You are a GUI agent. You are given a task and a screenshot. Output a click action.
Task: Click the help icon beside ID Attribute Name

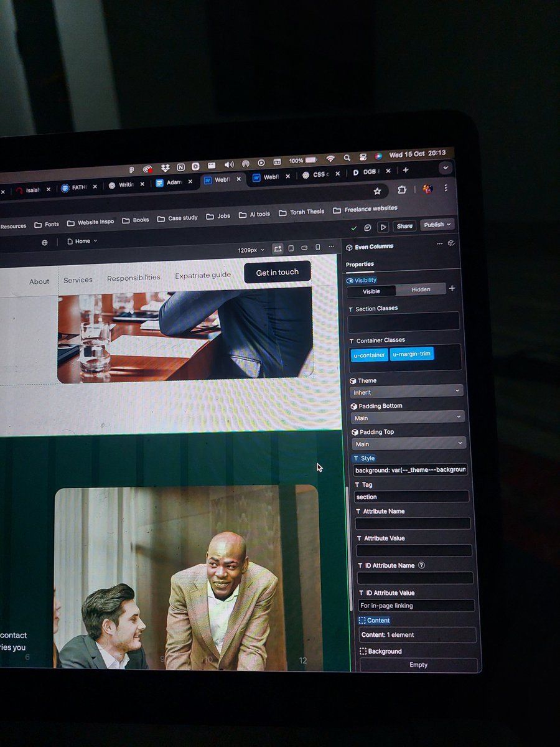(421, 565)
